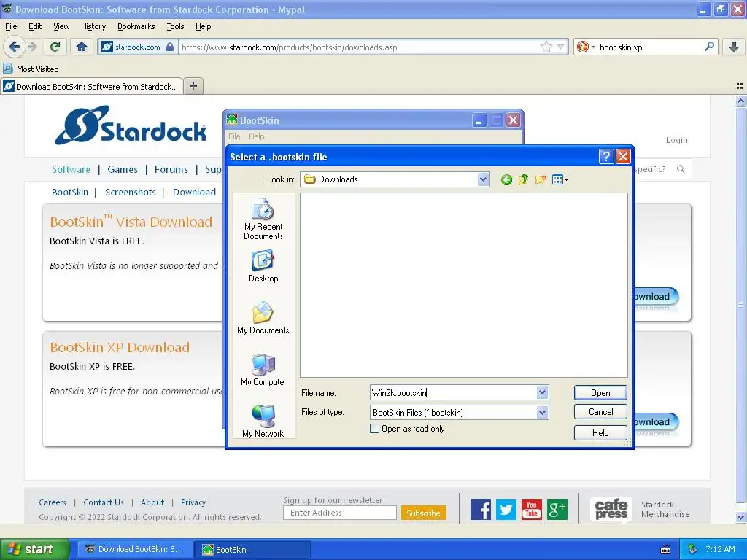Click the CafePress merchandise logo
This screenshot has width=747, height=560.
point(611,509)
